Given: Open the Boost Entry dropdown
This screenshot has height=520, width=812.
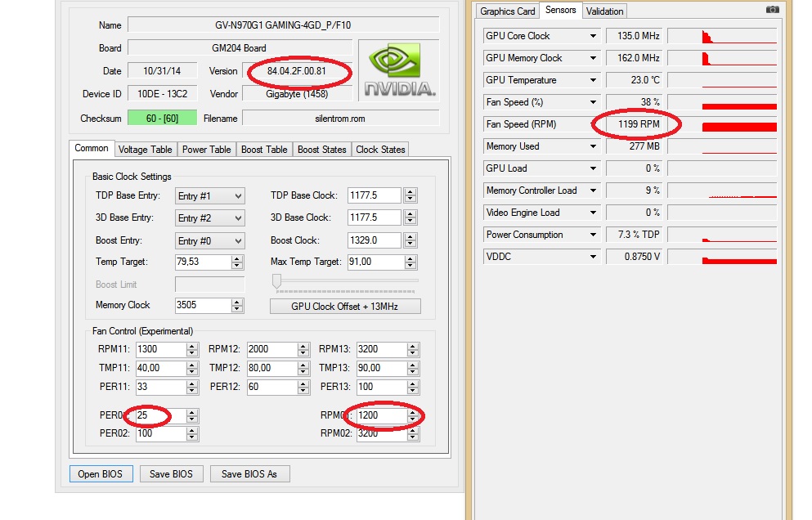Looking at the screenshot, I should pos(209,241).
